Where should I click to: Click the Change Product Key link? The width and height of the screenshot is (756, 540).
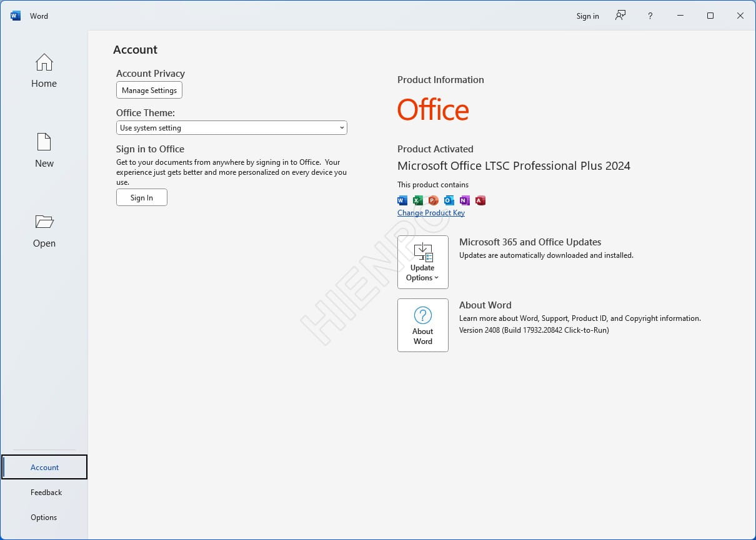pos(431,213)
